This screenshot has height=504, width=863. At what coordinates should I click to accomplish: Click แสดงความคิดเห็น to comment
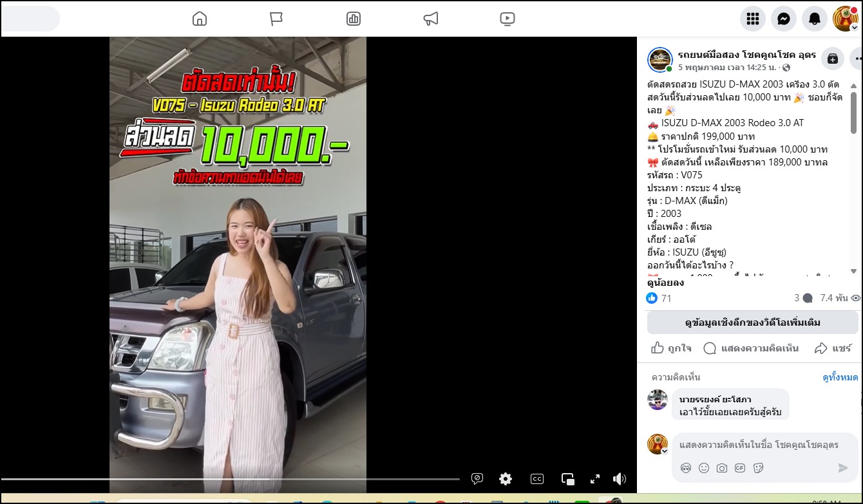pos(751,348)
